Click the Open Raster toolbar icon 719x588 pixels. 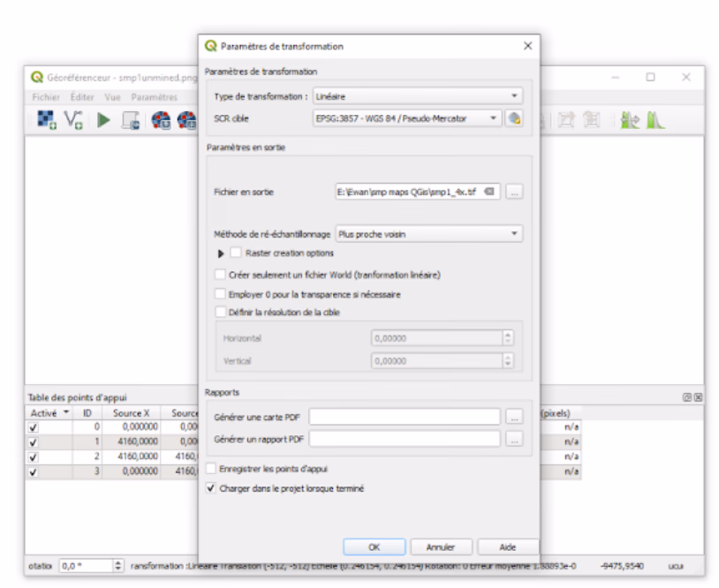point(46,120)
